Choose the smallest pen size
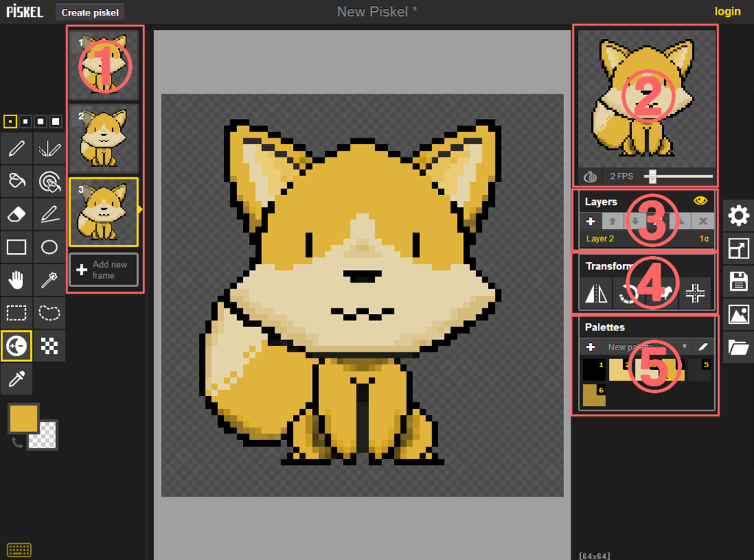 point(10,121)
